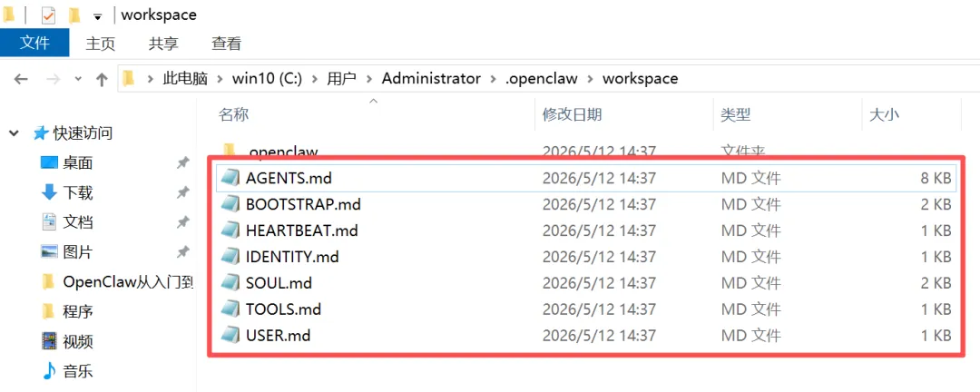Go up one folder level arrow
This screenshot has height=392, width=980.
coord(102,79)
